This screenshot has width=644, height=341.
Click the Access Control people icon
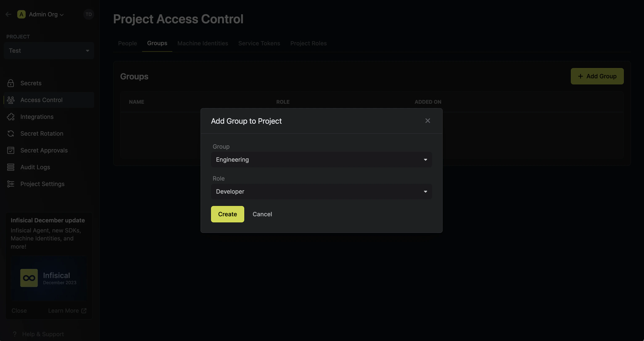pyautogui.click(x=11, y=100)
